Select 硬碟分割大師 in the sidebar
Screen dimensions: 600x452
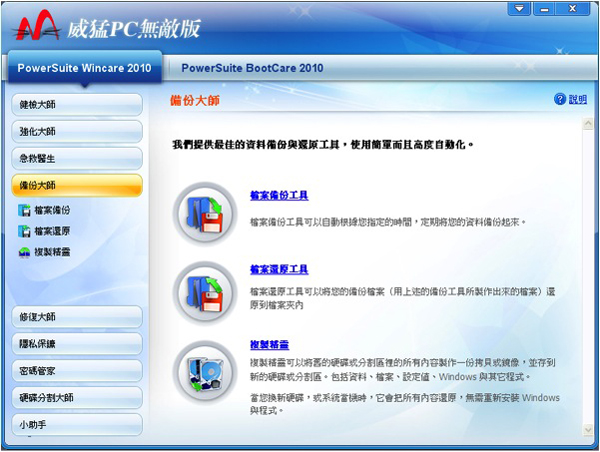tap(77, 398)
